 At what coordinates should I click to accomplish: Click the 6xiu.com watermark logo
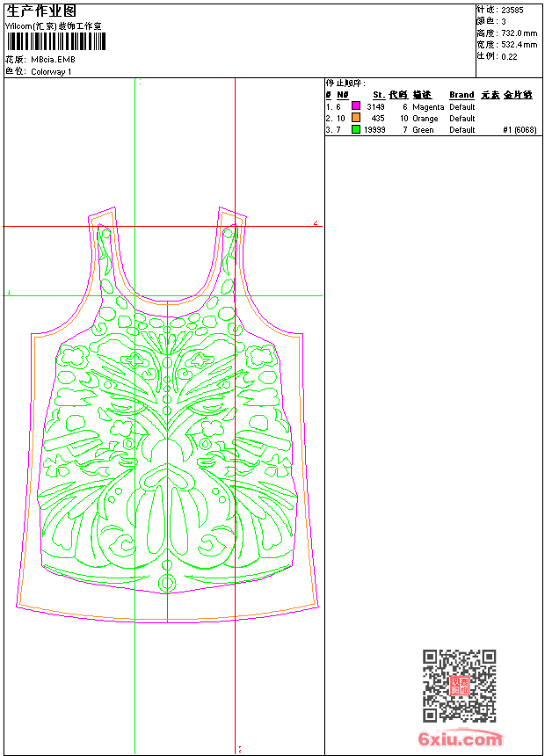coord(460,738)
